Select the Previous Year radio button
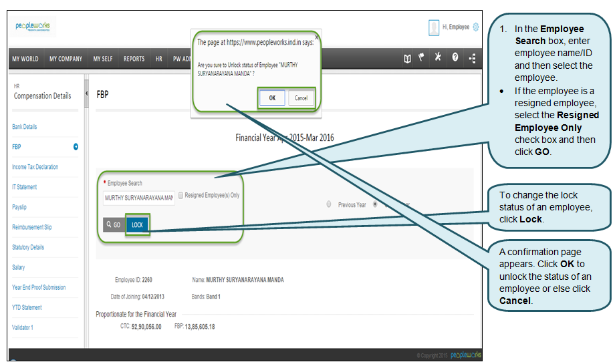This screenshot has height=364, width=613. (329, 204)
